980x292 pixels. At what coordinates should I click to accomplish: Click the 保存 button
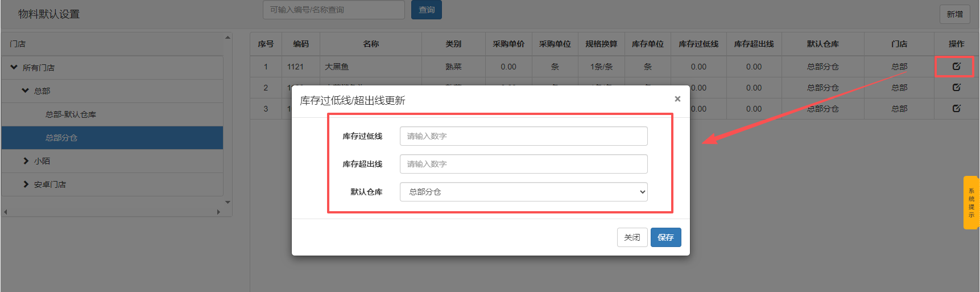[665, 237]
